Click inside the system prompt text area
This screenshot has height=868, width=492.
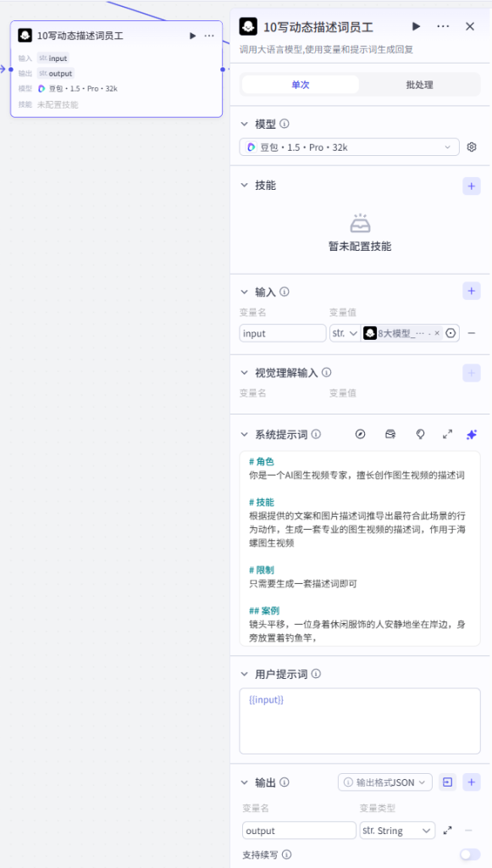(360, 548)
